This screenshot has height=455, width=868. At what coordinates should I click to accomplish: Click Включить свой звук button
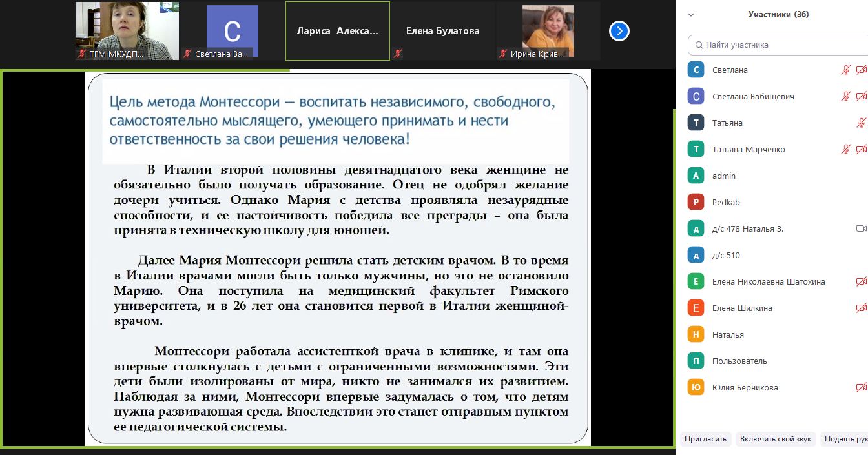[x=776, y=439]
